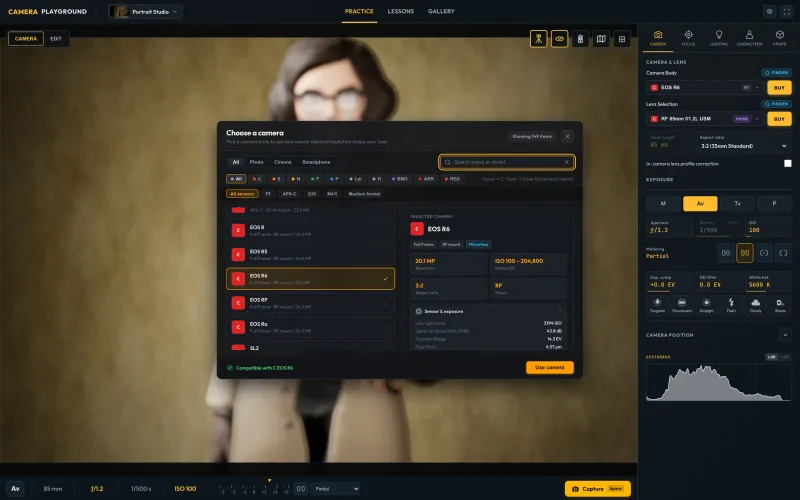Screen dimensions: 800x500
Task: Open Partial metering dropdown in bottom bar
Action: click(336, 489)
